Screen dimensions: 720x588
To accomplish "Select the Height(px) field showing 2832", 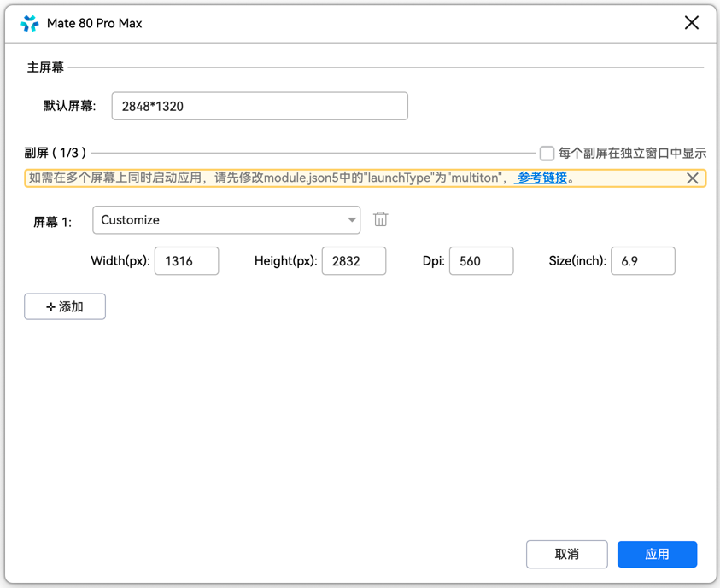I will pyautogui.click(x=354, y=261).
